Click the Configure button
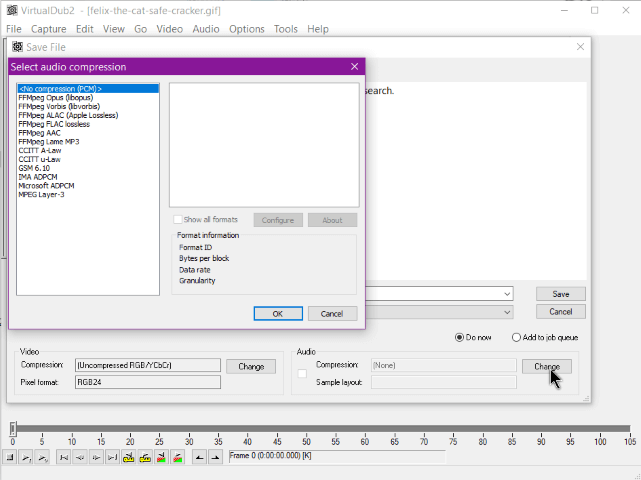Viewport: 641px width, 480px height. pos(278,220)
